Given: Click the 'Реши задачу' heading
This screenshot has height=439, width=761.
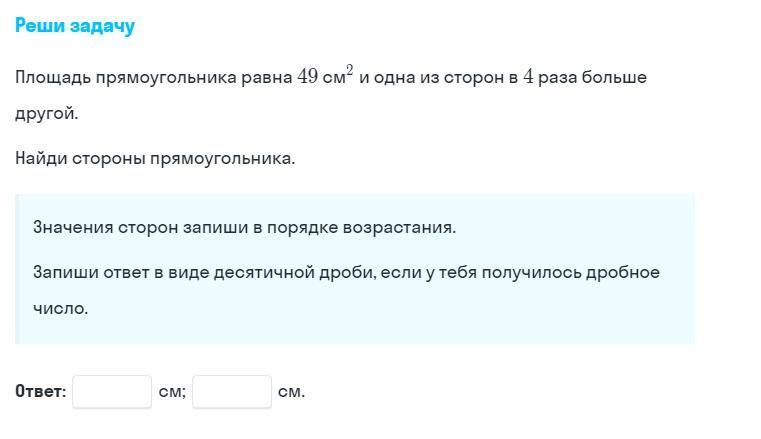Looking at the screenshot, I should pyautogui.click(x=75, y=26).
